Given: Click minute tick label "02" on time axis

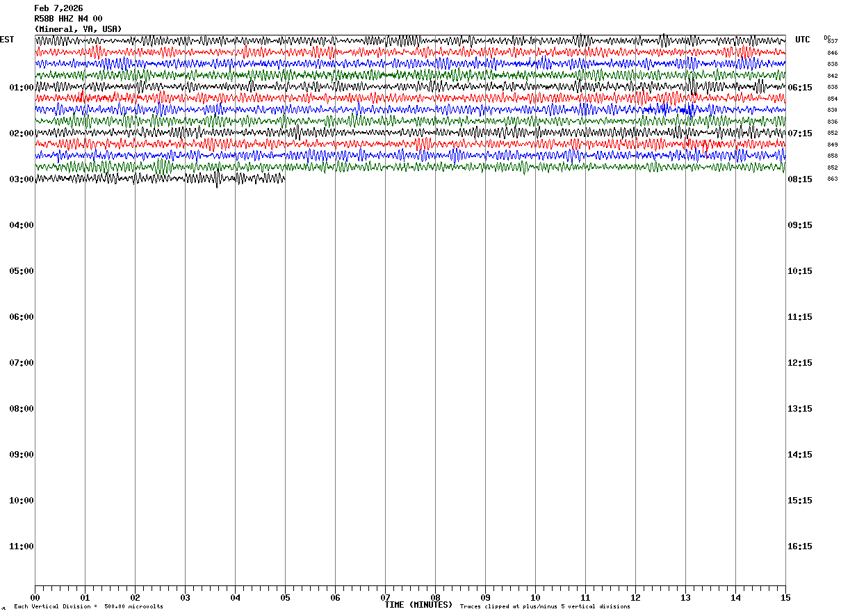Looking at the screenshot, I should point(135,598).
